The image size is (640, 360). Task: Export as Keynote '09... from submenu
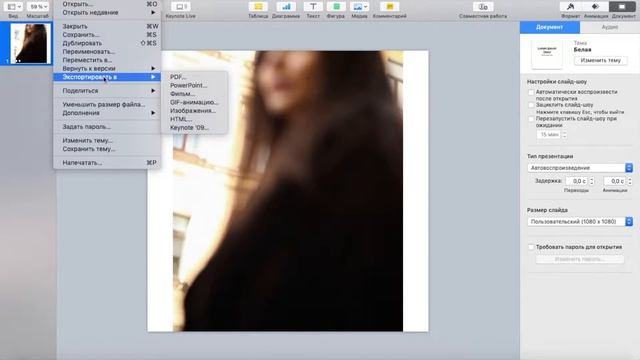194,128
